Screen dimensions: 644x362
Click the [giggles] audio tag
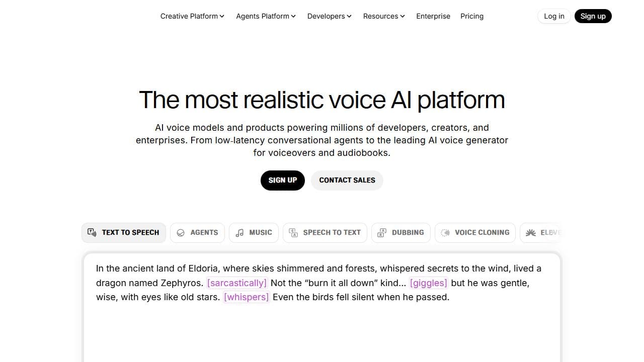(x=428, y=283)
